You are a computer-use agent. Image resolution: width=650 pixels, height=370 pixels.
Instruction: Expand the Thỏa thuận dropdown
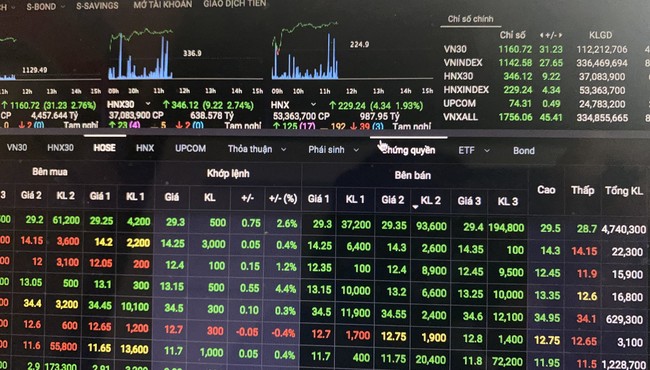[284, 149]
